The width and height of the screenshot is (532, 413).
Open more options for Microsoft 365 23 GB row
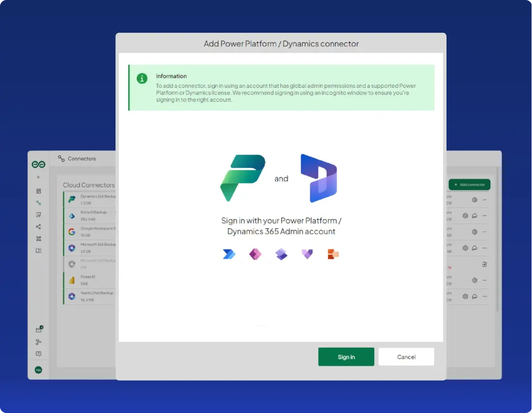tap(485, 248)
